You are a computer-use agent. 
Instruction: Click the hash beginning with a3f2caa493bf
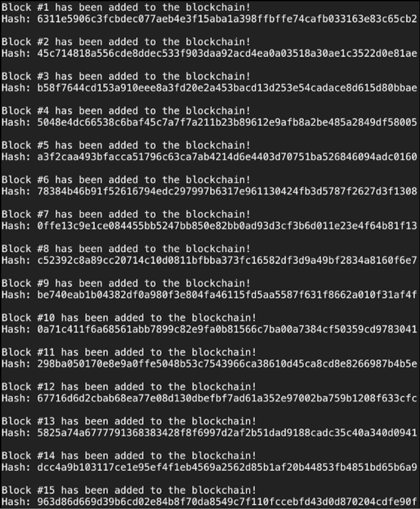(227, 157)
